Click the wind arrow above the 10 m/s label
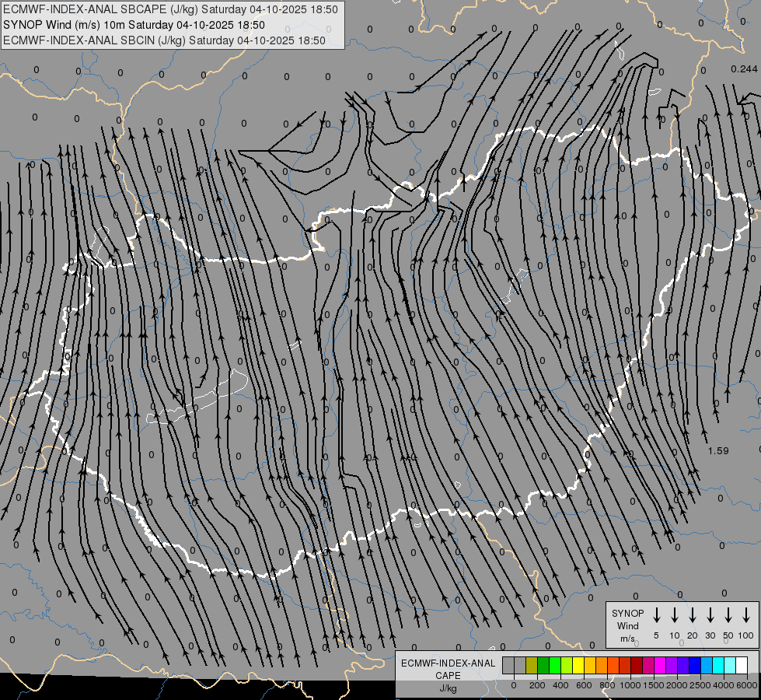 pyautogui.click(x=674, y=615)
